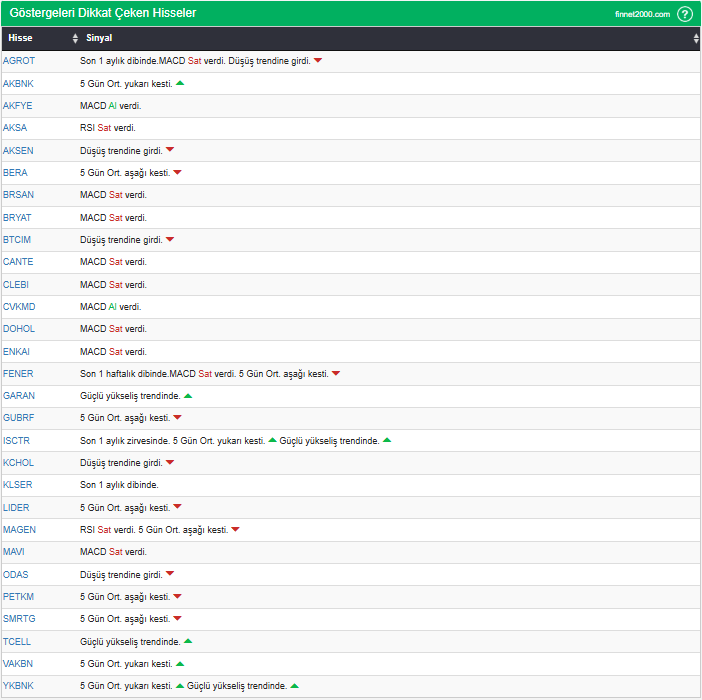Open the BRYAT stock link
The image size is (702, 700).
pos(17,218)
